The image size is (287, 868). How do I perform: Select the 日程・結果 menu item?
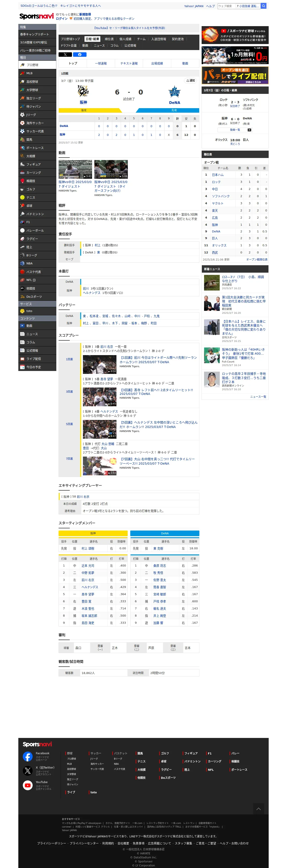pos(92,39)
